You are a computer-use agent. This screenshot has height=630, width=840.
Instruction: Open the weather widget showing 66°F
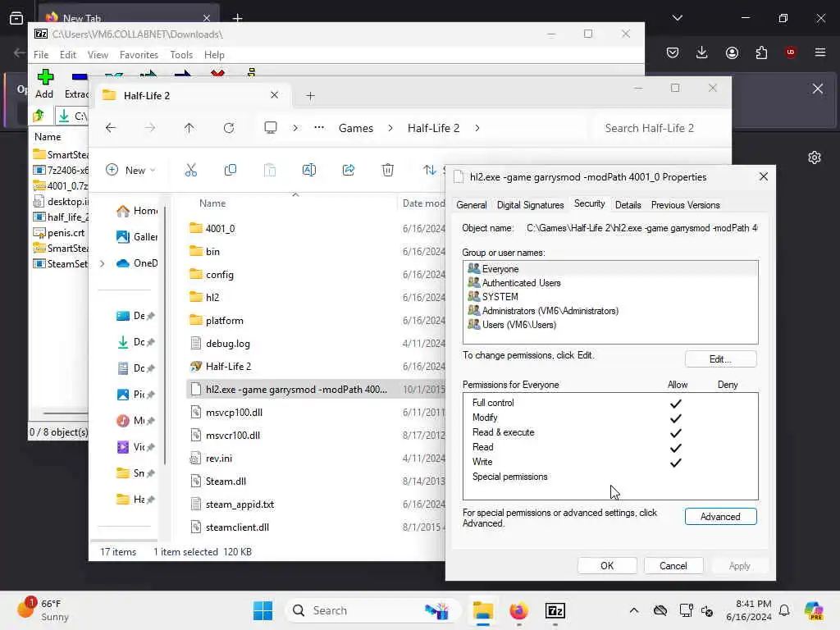point(43,610)
